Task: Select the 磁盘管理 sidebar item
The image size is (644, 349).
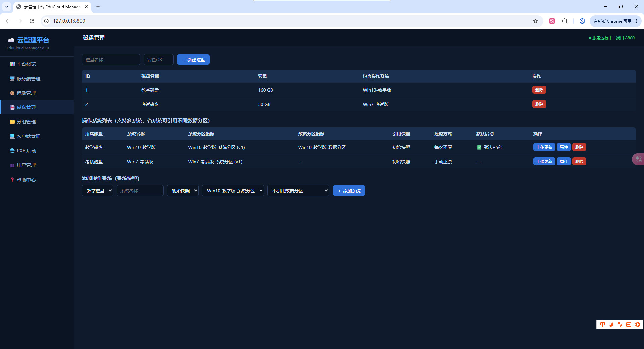Action: pyautogui.click(x=37, y=107)
